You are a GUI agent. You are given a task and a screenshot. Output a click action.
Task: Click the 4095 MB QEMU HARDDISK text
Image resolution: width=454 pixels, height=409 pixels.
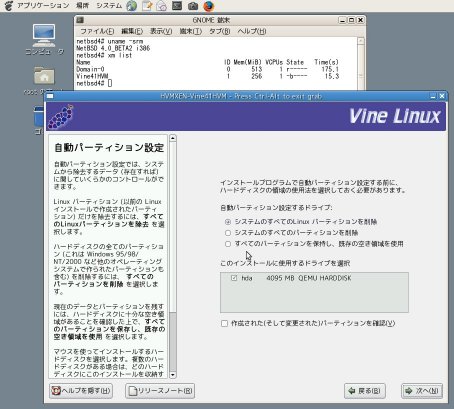[x=309, y=278]
